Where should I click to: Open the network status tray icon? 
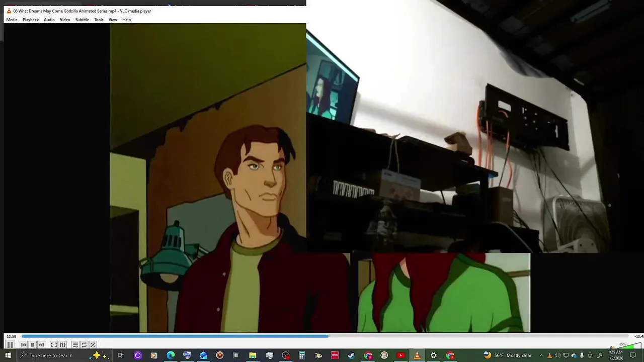click(x=566, y=355)
